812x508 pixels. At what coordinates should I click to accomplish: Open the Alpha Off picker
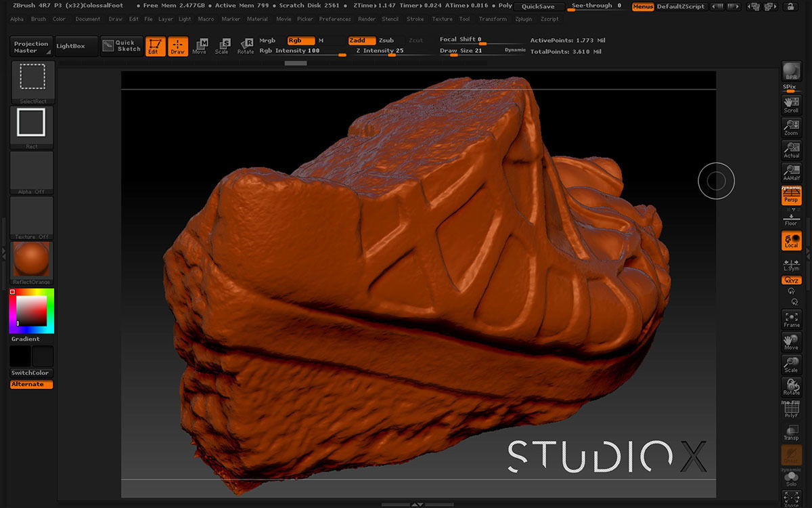coord(32,171)
